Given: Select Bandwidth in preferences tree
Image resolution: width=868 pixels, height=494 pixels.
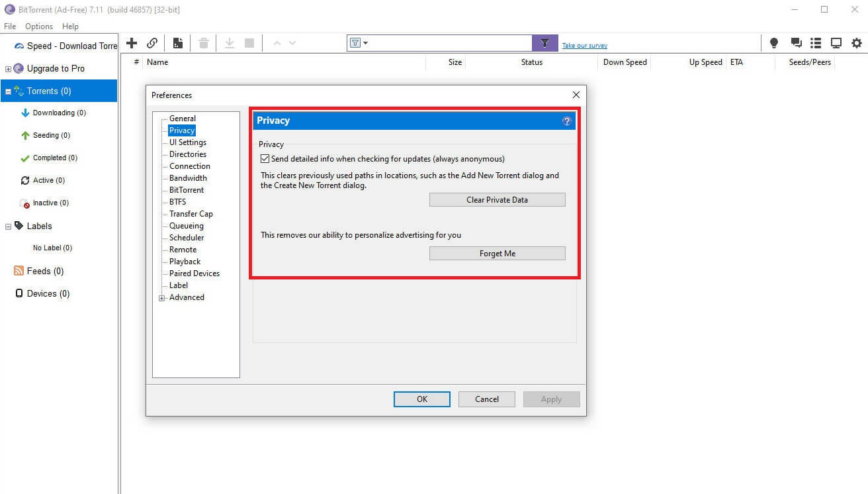Looking at the screenshot, I should [188, 178].
